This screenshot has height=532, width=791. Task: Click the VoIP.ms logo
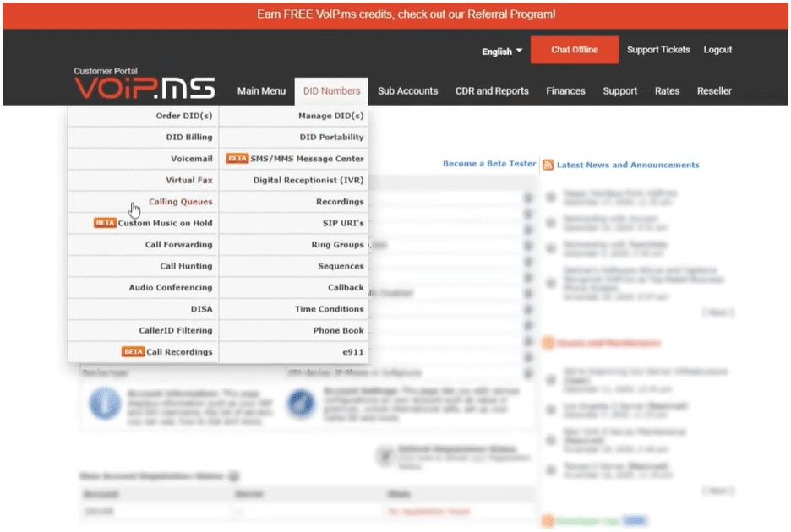[x=145, y=88]
